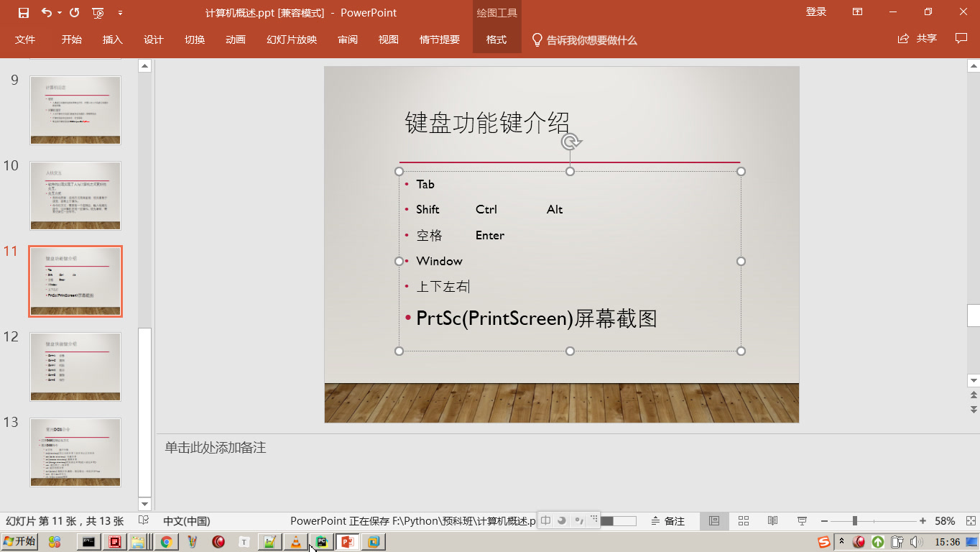This screenshot has width=980, height=552.
Task: Click the Save icon in Quick Access Toolbar
Action: (24, 12)
